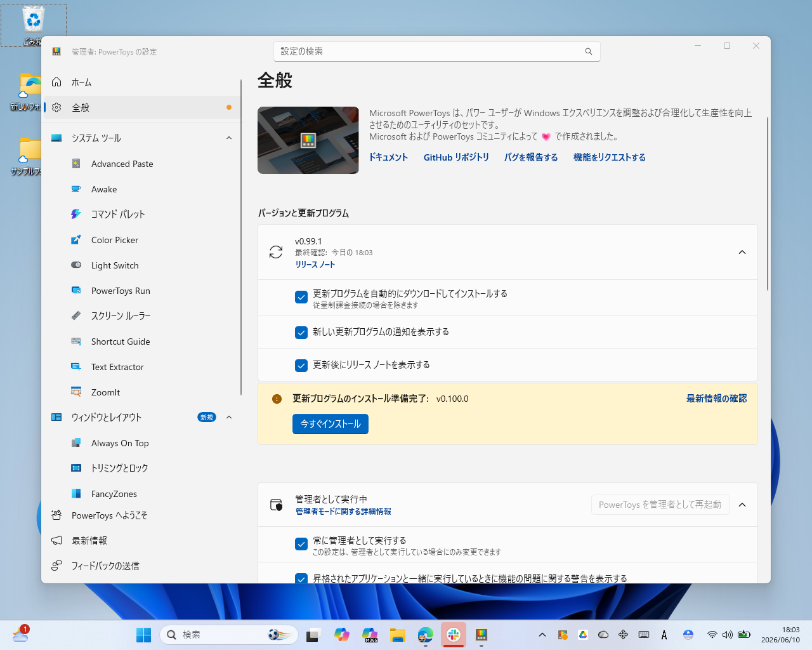Select the Awake coffee cup icon

coord(76,189)
